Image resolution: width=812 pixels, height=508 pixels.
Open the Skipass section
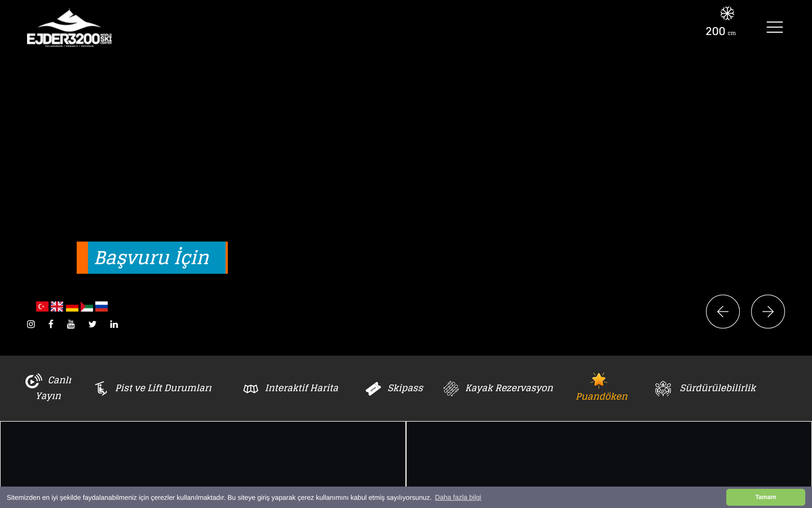tap(394, 388)
